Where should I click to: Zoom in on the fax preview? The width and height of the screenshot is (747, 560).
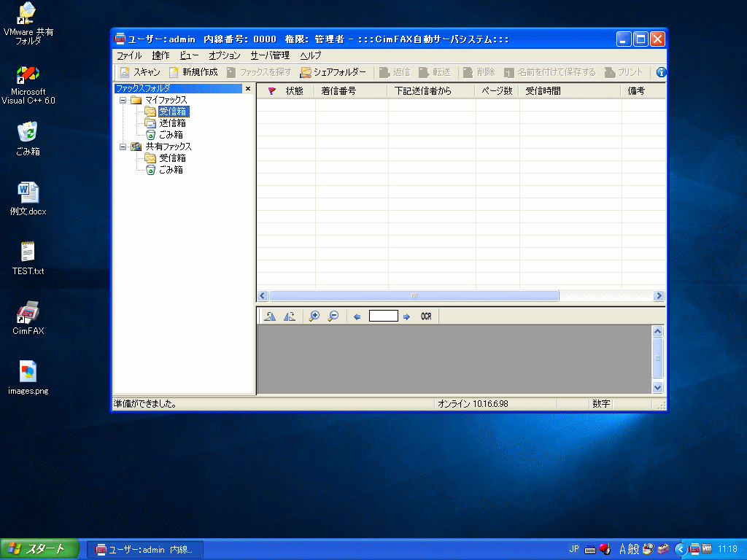tap(314, 316)
